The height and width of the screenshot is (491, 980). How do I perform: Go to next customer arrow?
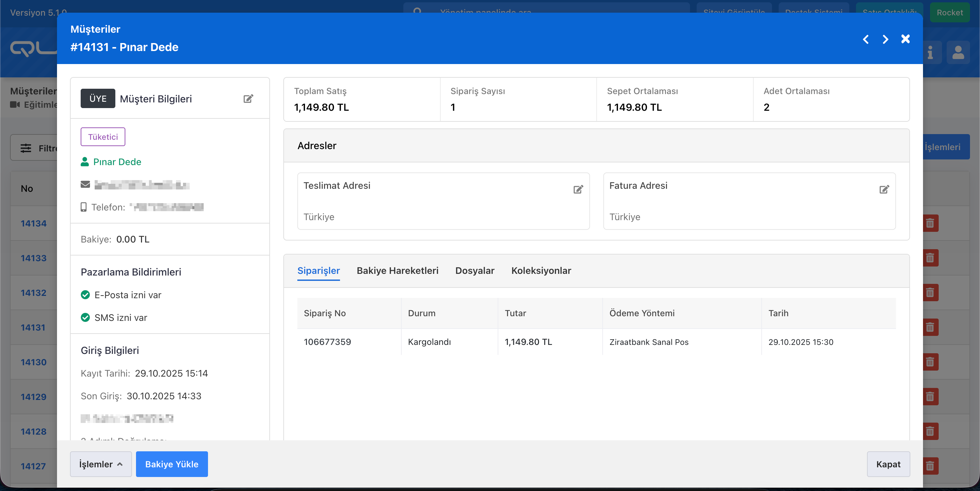click(x=885, y=39)
